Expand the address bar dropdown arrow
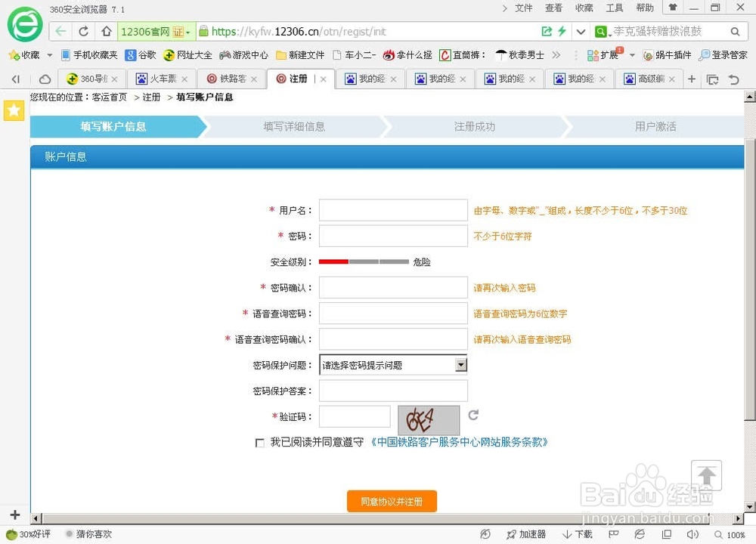The height and width of the screenshot is (544, 756). pyautogui.click(x=581, y=31)
